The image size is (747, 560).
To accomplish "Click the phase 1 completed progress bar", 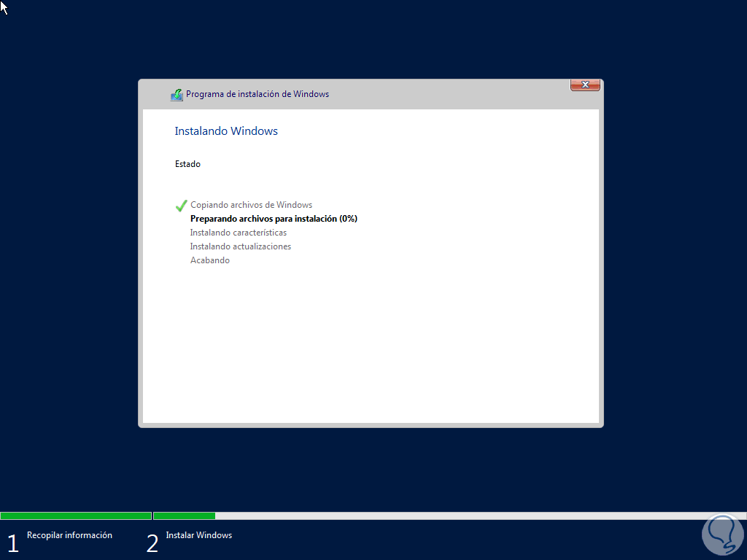I will coord(76,516).
